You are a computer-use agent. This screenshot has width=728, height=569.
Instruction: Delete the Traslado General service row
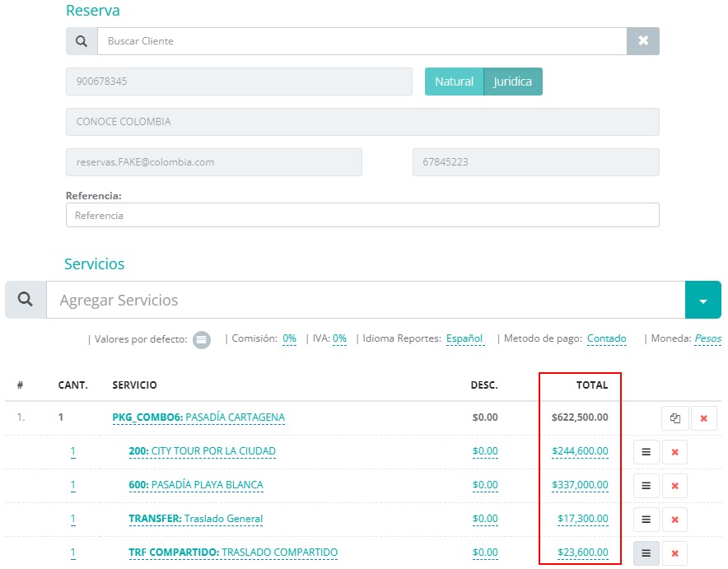[674, 520]
